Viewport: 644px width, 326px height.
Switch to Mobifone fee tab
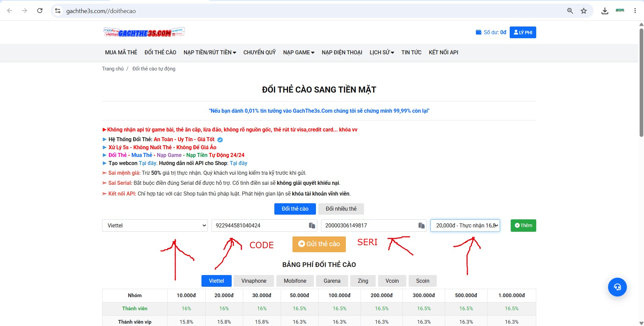(x=295, y=281)
